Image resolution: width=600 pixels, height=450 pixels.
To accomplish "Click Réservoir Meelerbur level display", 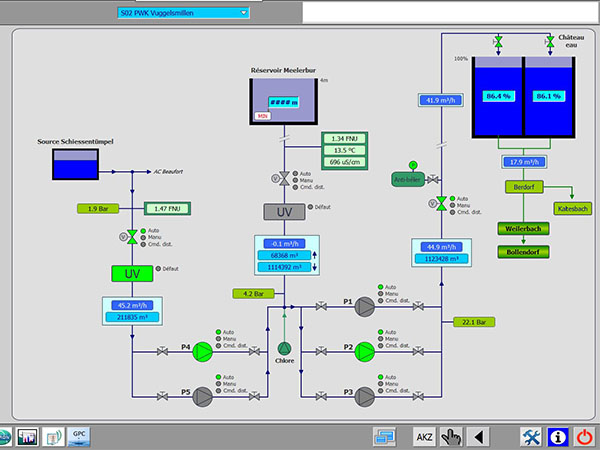I will pyautogui.click(x=284, y=102).
